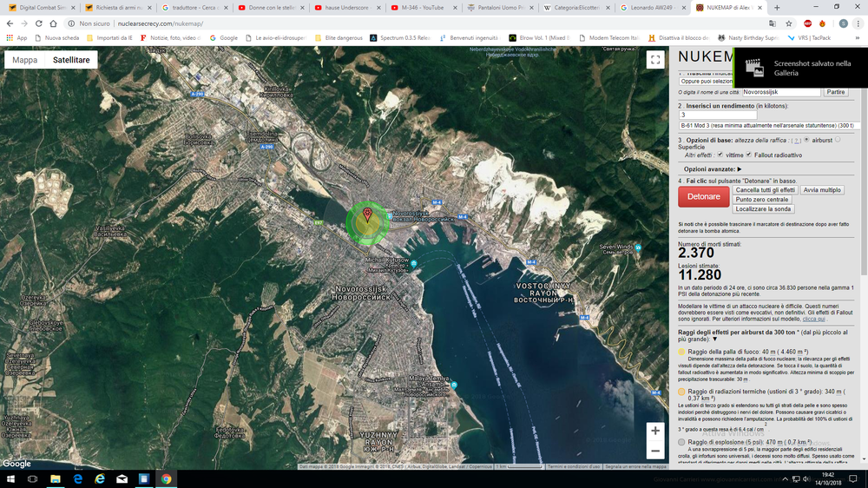Screen dimensions: 868x488
Task: Click the red ground zero marker pin
Action: point(367,215)
